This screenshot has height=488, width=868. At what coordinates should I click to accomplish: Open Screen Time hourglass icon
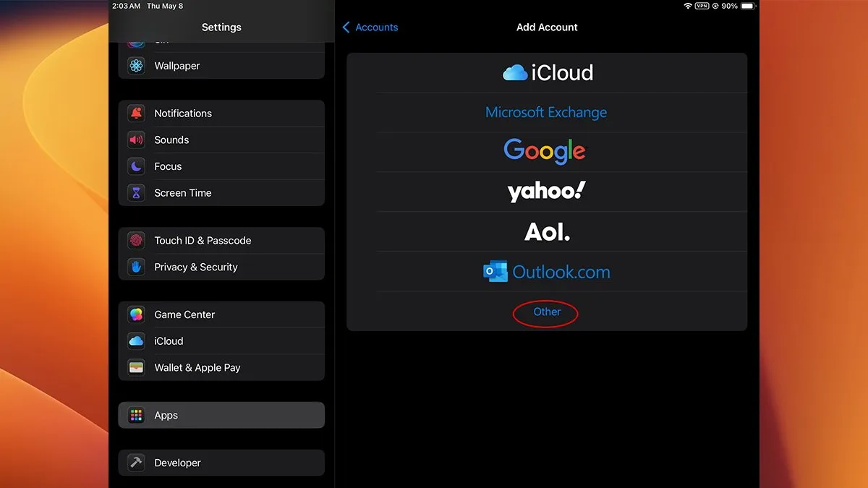[136, 192]
